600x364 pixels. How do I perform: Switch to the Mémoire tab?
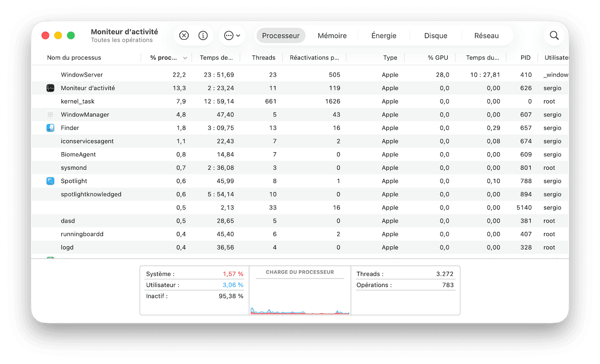pyautogui.click(x=332, y=36)
